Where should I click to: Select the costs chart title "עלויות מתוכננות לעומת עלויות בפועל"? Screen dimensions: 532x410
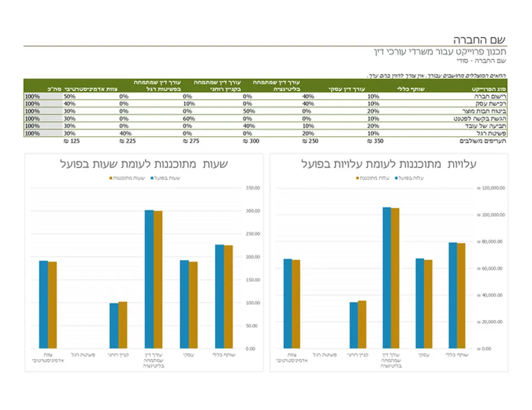[390, 164]
